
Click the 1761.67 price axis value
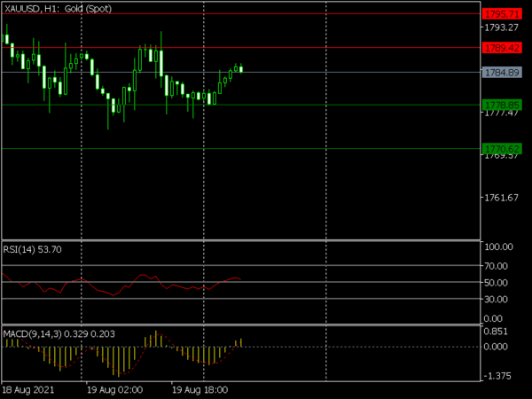point(501,198)
